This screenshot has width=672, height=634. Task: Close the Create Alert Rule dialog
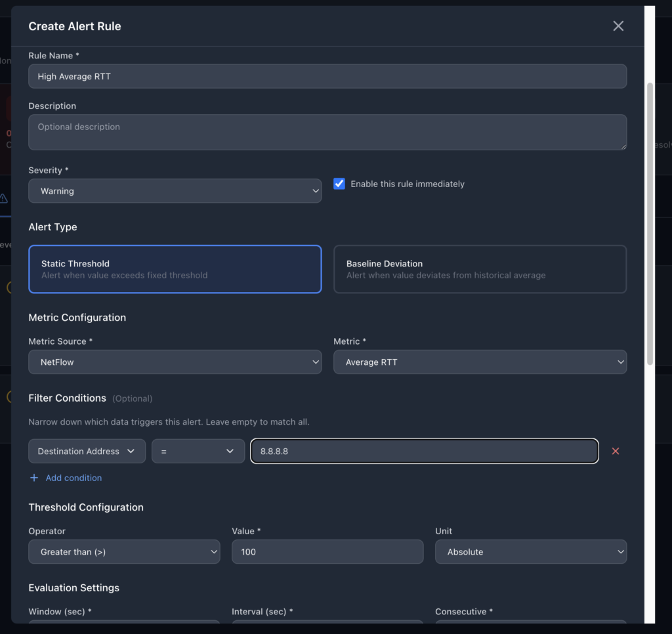coord(618,26)
